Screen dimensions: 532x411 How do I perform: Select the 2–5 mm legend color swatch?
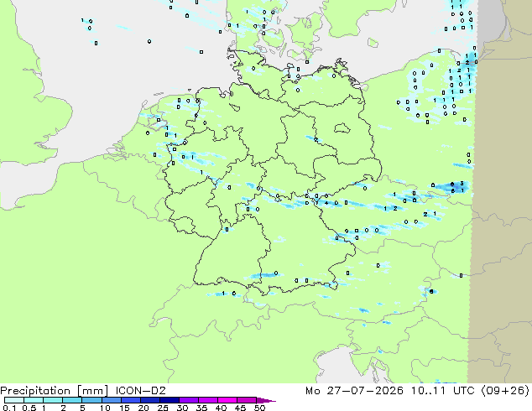[72, 400]
